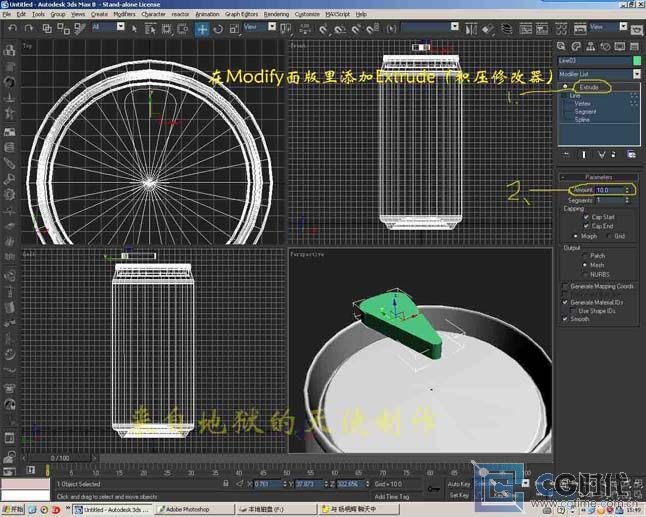The height and width of the screenshot is (517, 646).
Task: Open the Curve Editor icon
Action: pos(525,29)
